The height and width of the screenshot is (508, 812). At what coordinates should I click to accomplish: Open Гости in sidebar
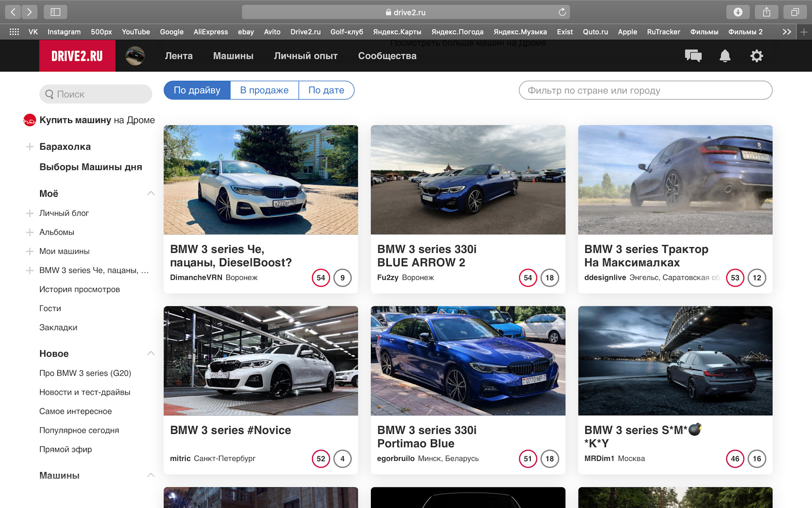(50, 309)
